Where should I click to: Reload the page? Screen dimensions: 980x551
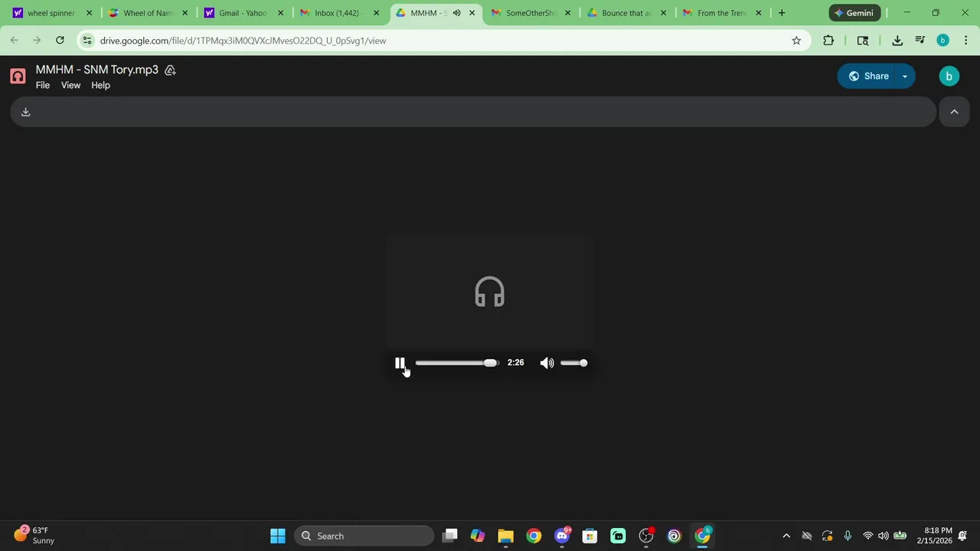pyautogui.click(x=60, y=41)
